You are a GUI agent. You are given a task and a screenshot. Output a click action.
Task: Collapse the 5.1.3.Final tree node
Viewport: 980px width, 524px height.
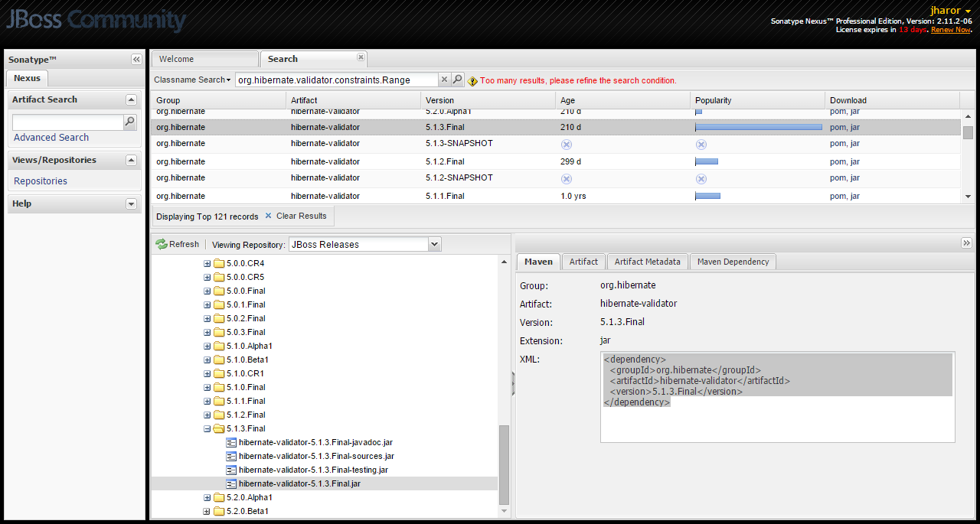(x=207, y=428)
